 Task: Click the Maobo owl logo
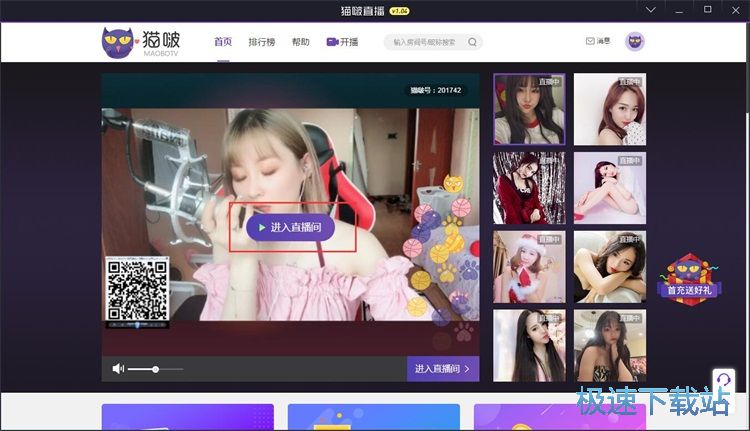tap(122, 42)
